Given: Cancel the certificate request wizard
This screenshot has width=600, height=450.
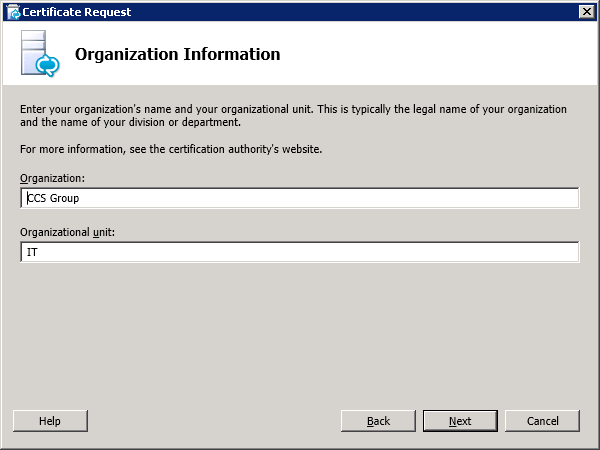Looking at the screenshot, I should tap(542, 421).
